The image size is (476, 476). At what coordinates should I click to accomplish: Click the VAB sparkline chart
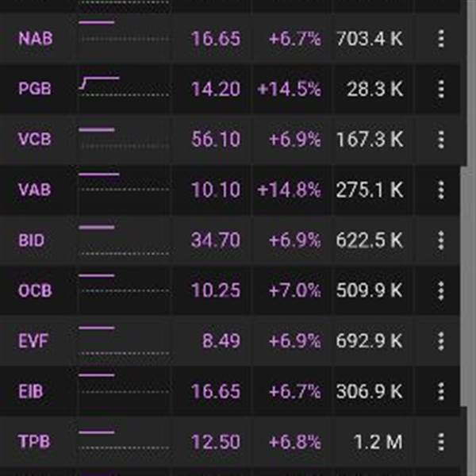pos(124,182)
